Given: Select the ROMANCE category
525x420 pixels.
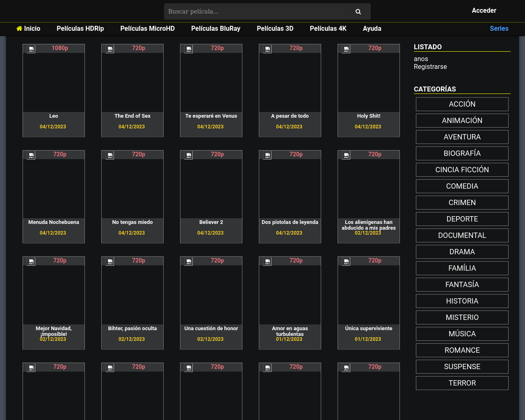Looking at the screenshot, I should click(462, 350).
